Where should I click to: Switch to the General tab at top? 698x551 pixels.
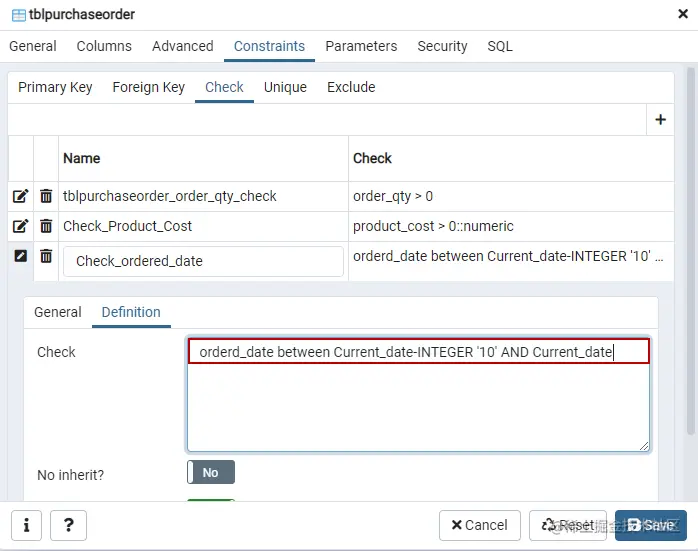click(32, 46)
